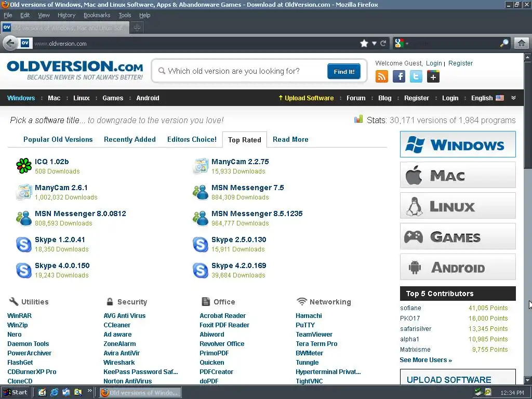
Task: Select the Read More tab
Action: pos(290,139)
